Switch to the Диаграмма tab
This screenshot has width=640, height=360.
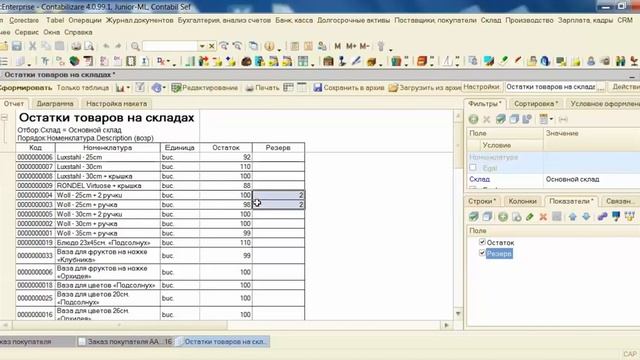55,104
